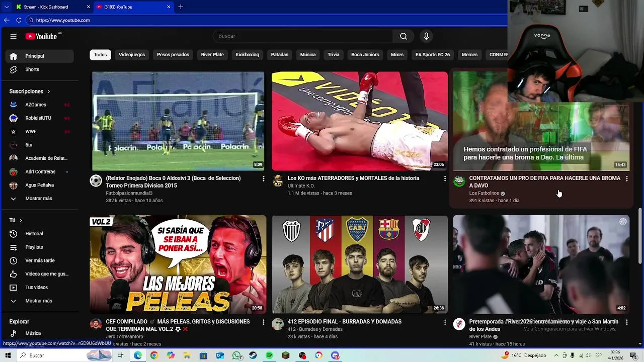Viewport: 644px width, 362px height.
Task: Open Burradas y Domadas channel avatar
Action: click(277, 324)
